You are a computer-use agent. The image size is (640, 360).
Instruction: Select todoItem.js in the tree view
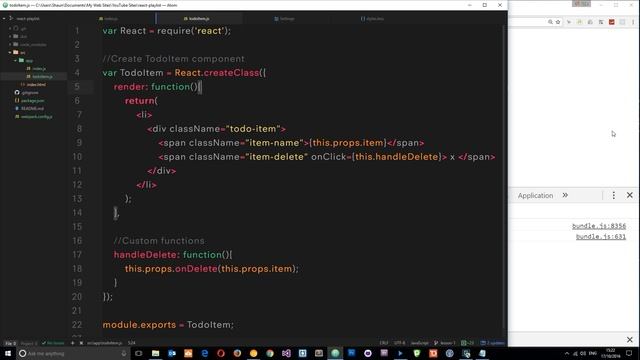tap(40, 76)
